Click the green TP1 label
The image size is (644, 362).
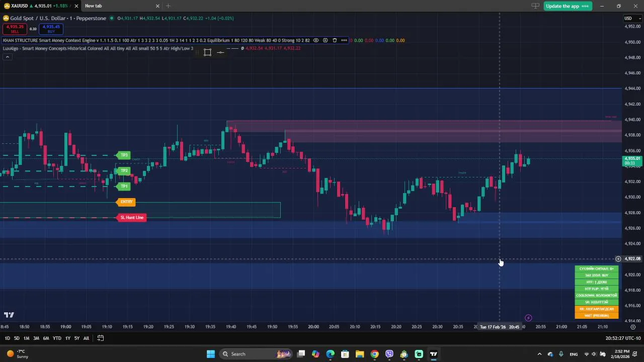click(x=124, y=186)
